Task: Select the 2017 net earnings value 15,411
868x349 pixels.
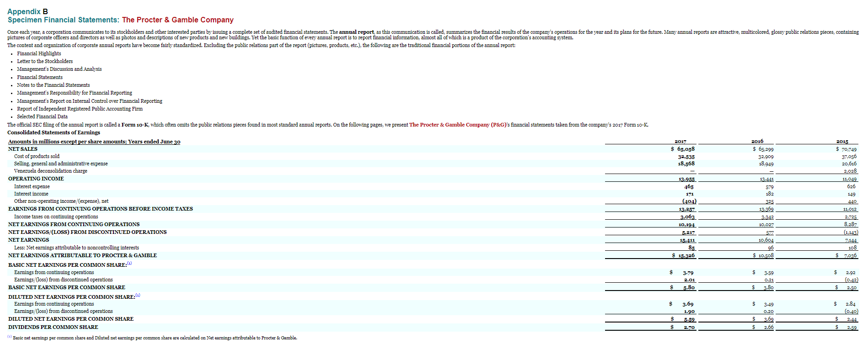Action: click(687, 240)
